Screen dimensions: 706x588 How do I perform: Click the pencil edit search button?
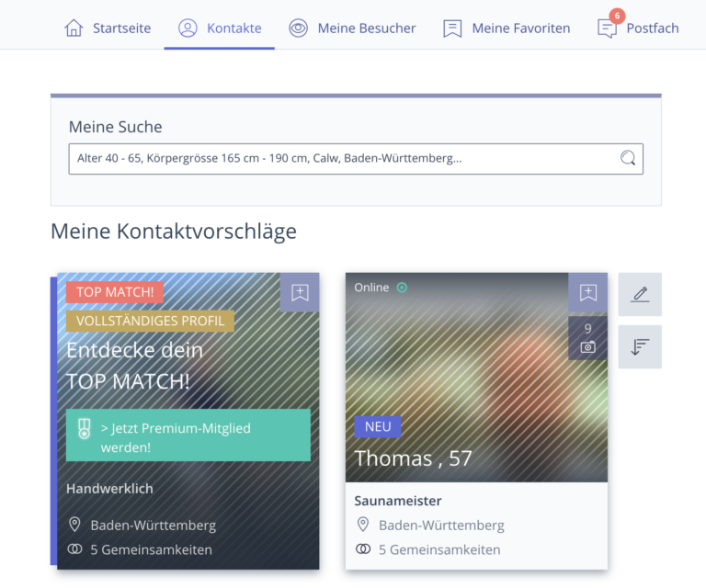640,294
